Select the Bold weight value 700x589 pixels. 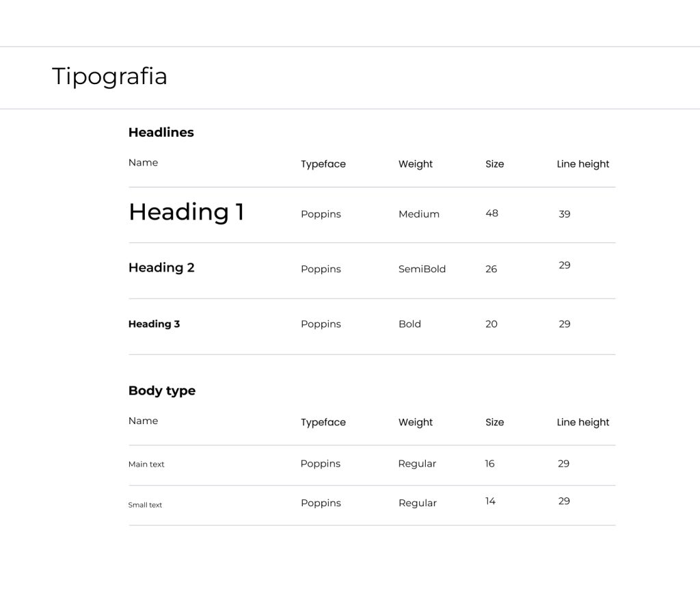pos(409,324)
